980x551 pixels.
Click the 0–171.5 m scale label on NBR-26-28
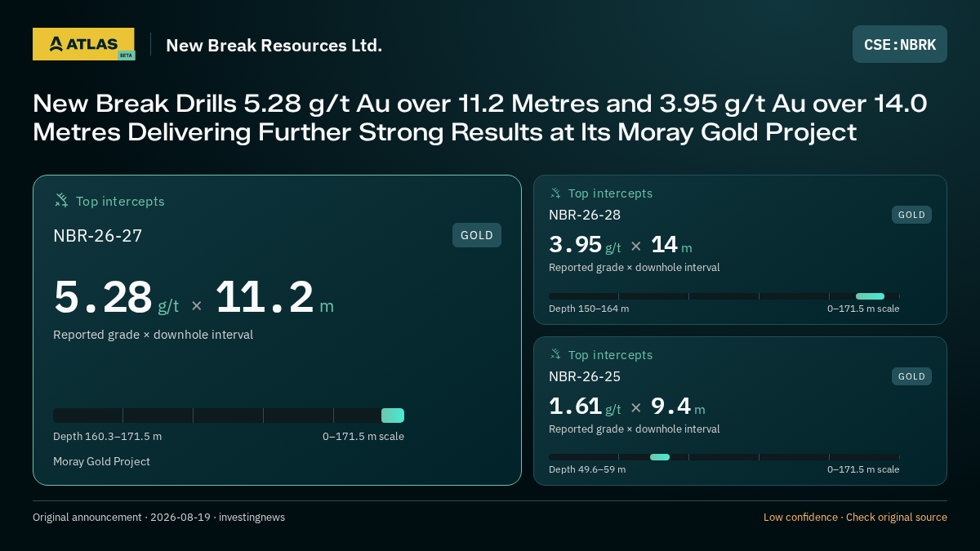click(863, 309)
